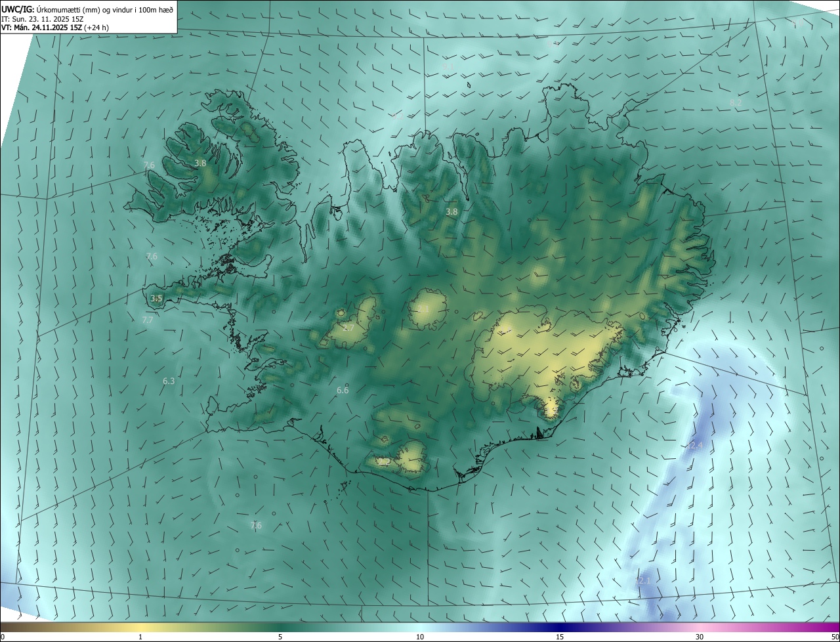Click the 50 tick label on the color scale

click(x=835, y=637)
